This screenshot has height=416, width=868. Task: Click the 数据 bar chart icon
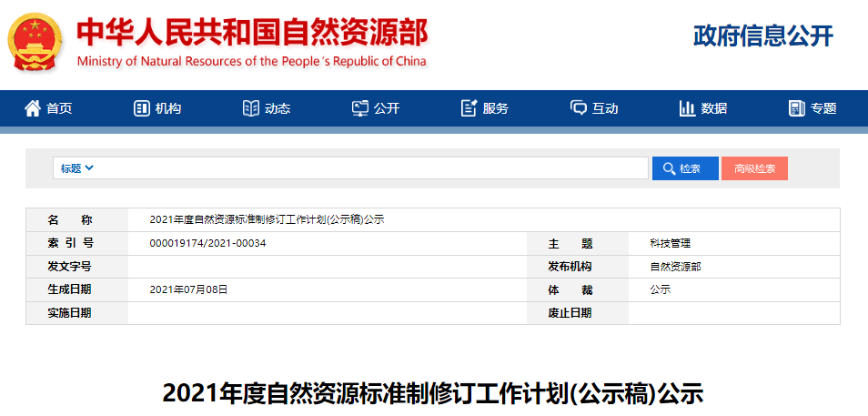tap(687, 108)
